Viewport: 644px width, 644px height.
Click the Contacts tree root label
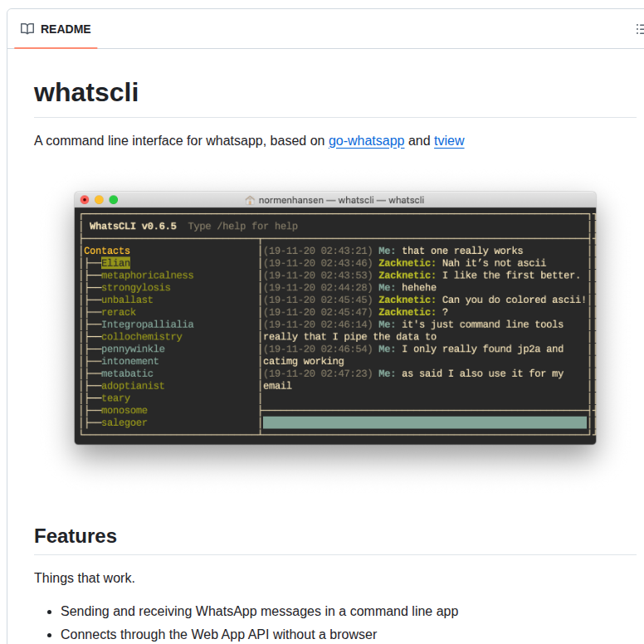(107, 251)
